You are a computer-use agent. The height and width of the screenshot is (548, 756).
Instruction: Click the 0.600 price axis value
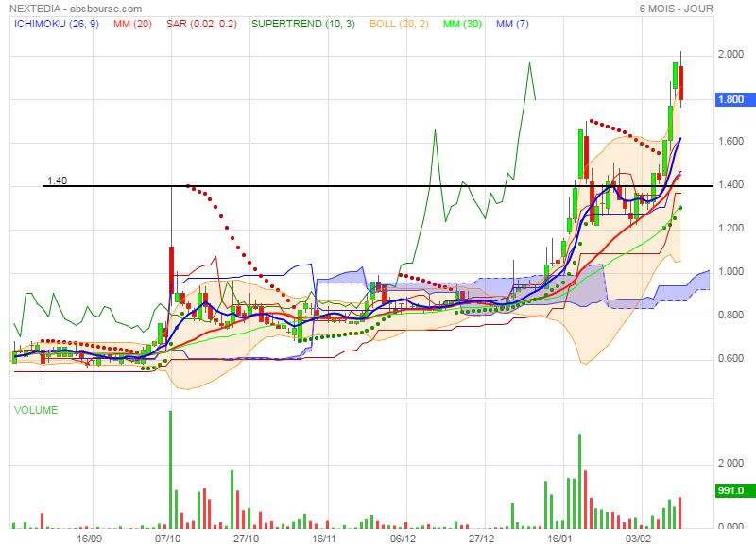click(x=730, y=358)
